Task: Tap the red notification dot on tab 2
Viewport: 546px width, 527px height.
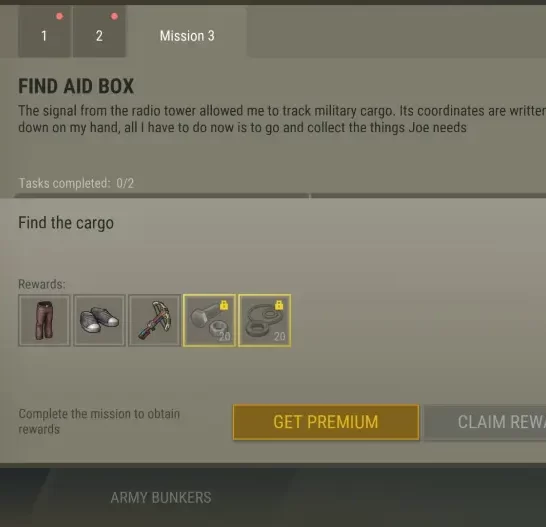Action: pos(114,16)
